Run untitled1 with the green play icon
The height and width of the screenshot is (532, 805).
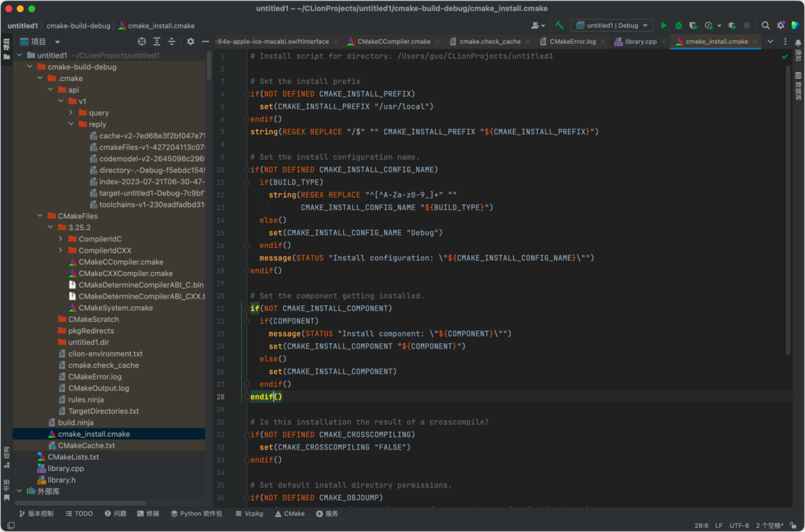[x=664, y=25]
